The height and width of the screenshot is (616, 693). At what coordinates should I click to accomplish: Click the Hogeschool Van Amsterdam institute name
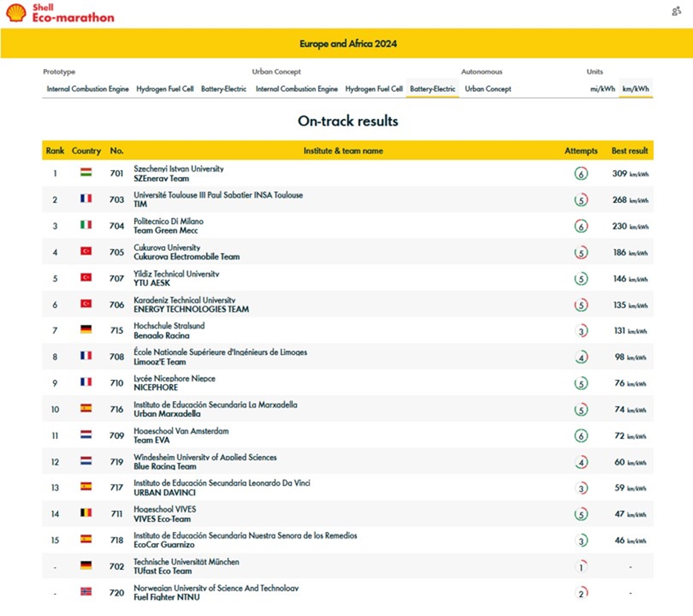coord(181,431)
